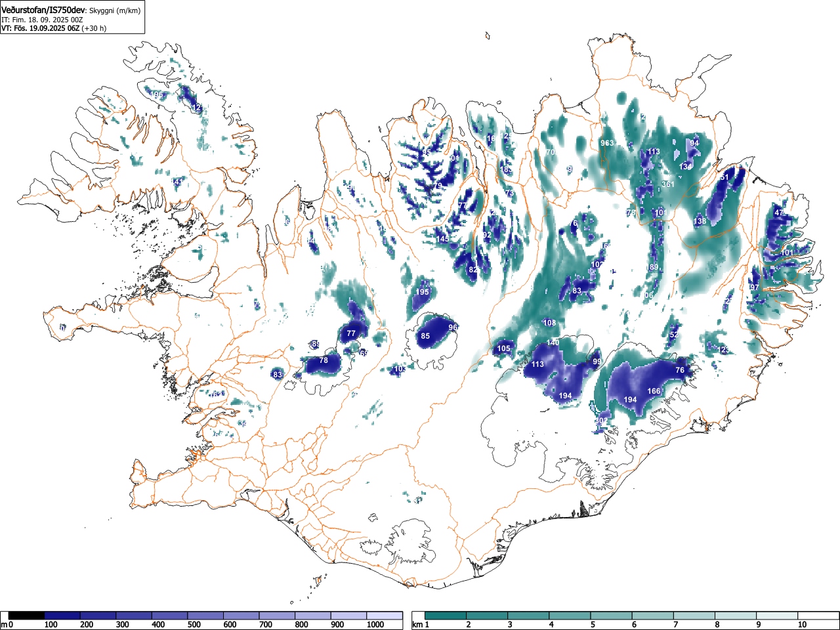Click the (+30 h) forecast offset text
The height and width of the screenshot is (630, 840).
tap(94, 28)
